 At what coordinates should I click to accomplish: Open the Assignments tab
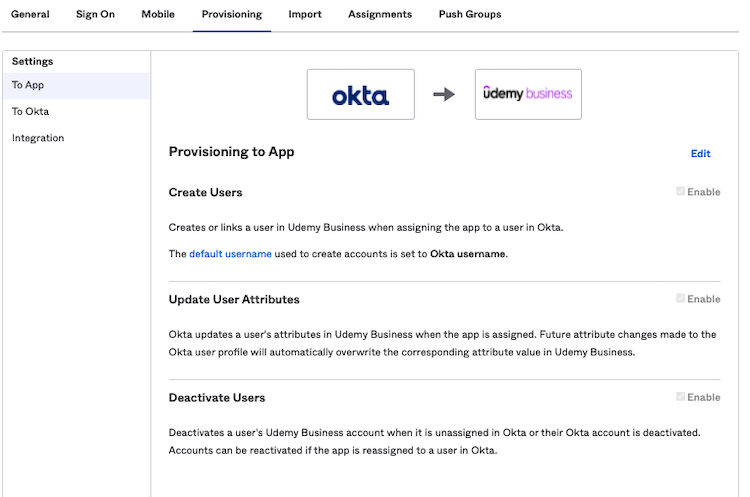point(380,15)
